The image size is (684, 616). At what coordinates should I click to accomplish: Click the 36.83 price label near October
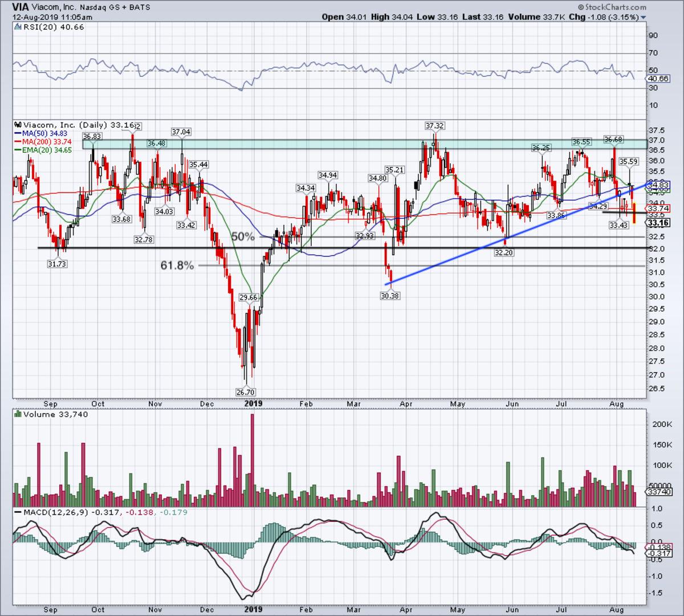92,136
